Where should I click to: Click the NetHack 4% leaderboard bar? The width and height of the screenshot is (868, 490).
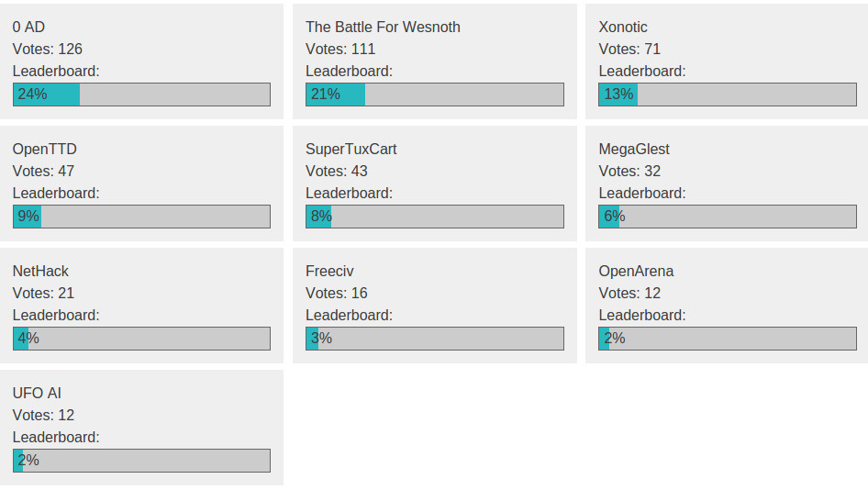click(x=141, y=339)
